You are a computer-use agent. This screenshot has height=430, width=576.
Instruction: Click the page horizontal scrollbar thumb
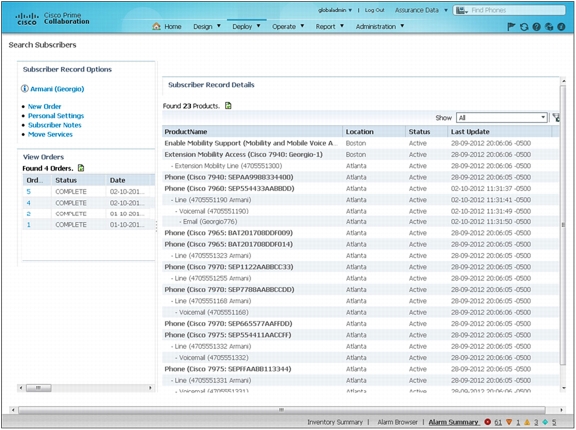coord(281,410)
